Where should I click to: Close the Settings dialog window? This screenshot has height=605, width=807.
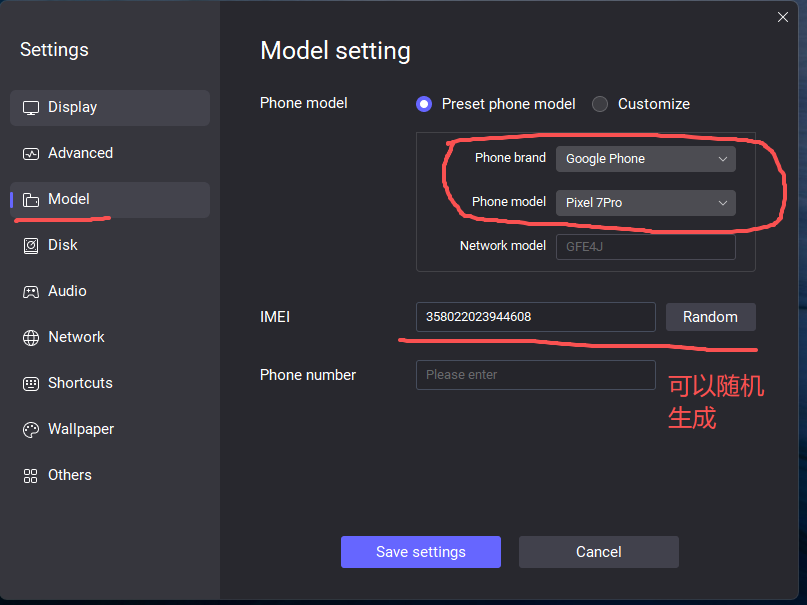783,16
